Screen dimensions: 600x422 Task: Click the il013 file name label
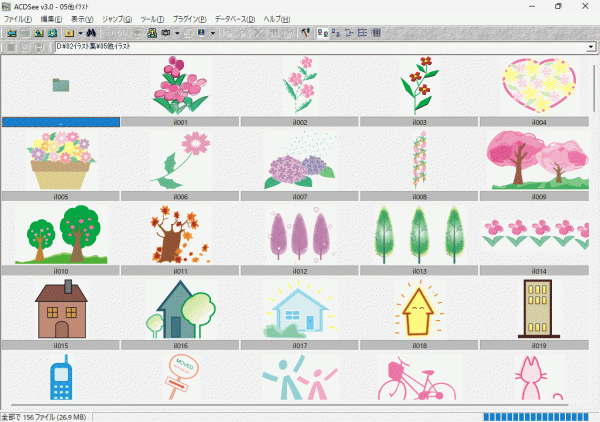419,271
